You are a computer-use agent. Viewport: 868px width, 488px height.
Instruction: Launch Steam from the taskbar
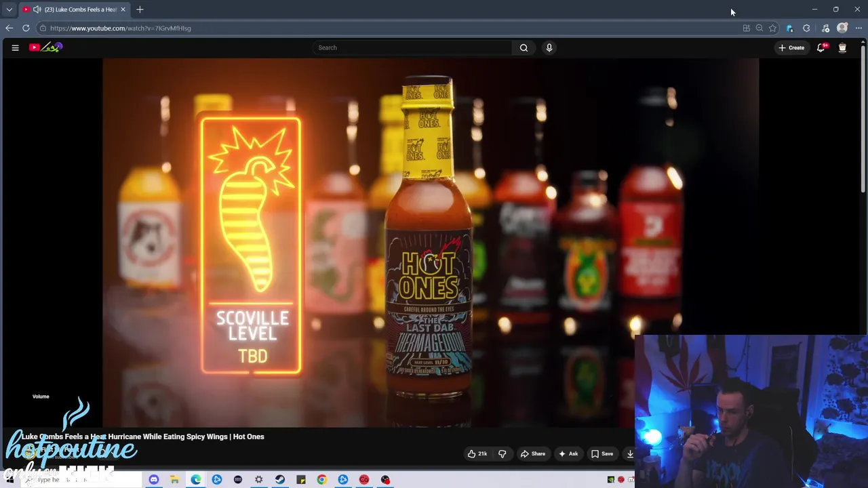pyautogui.click(x=280, y=480)
